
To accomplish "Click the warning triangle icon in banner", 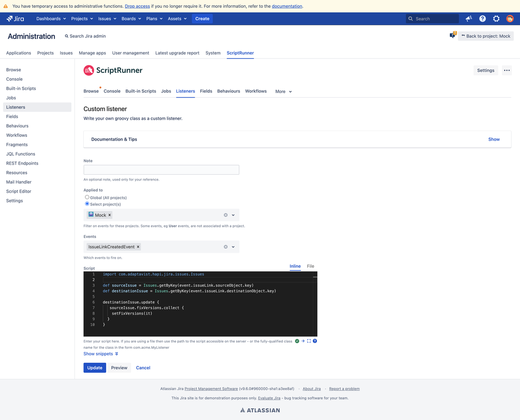I will coord(6,6).
